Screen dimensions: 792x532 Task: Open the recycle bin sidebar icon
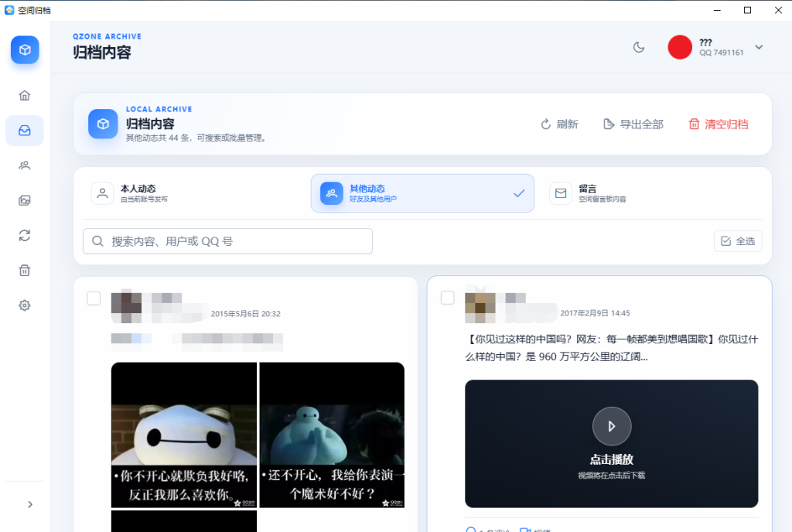tap(24, 271)
